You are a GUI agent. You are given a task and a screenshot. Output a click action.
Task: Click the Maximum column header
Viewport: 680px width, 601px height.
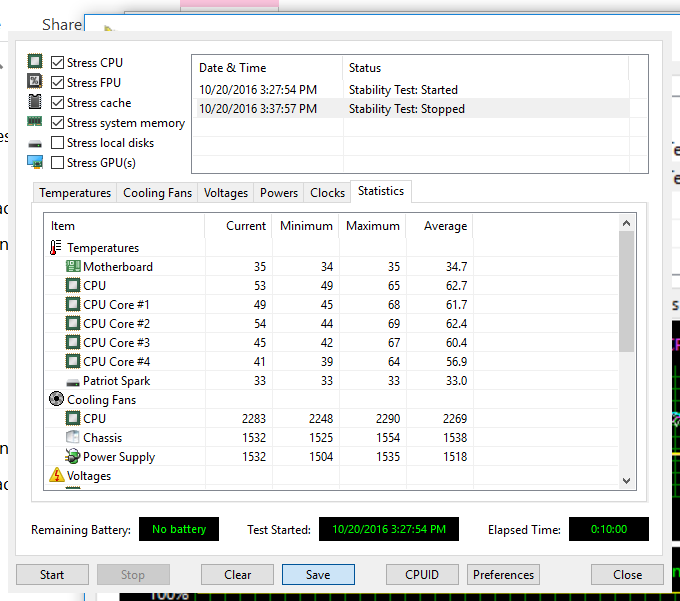pyautogui.click(x=372, y=226)
